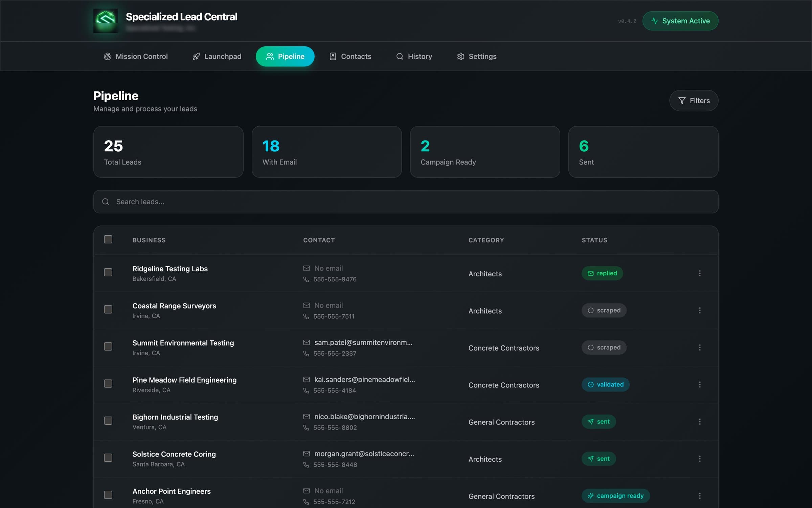Check the Coastal Range Surveyors row checkbox
Viewport: 812px width, 508px height.
click(x=108, y=310)
